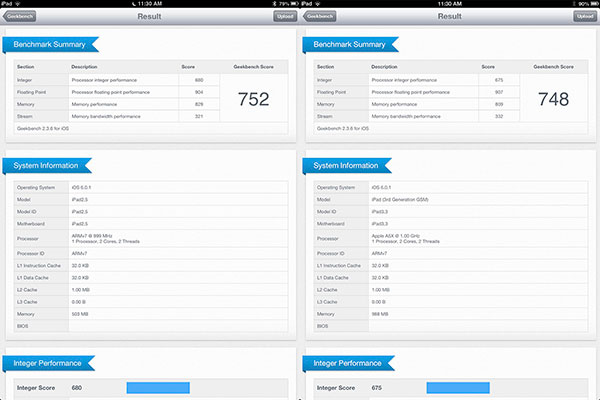
Task: Select Model value 'iPad2,5' on left screen
Action: pos(80,199)
